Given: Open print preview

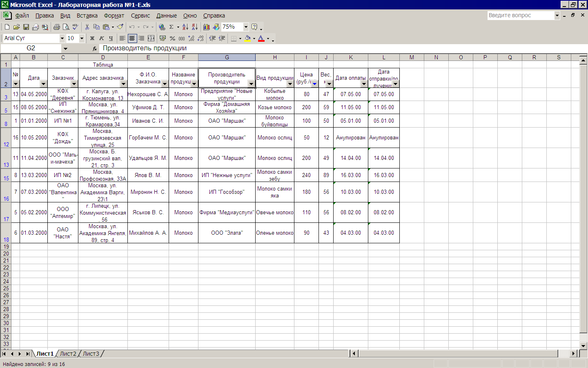Looking at the screenshot, I should (66, 27).
